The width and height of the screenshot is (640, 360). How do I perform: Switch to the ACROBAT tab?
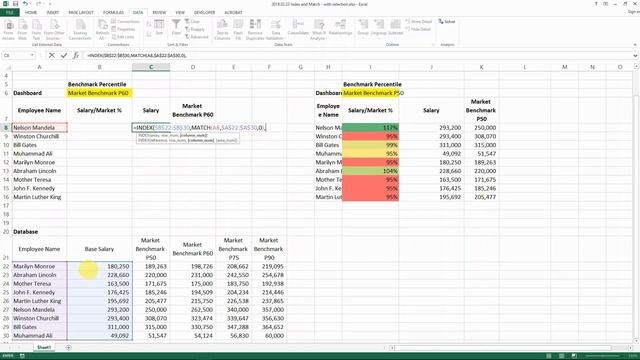[233, 12]
